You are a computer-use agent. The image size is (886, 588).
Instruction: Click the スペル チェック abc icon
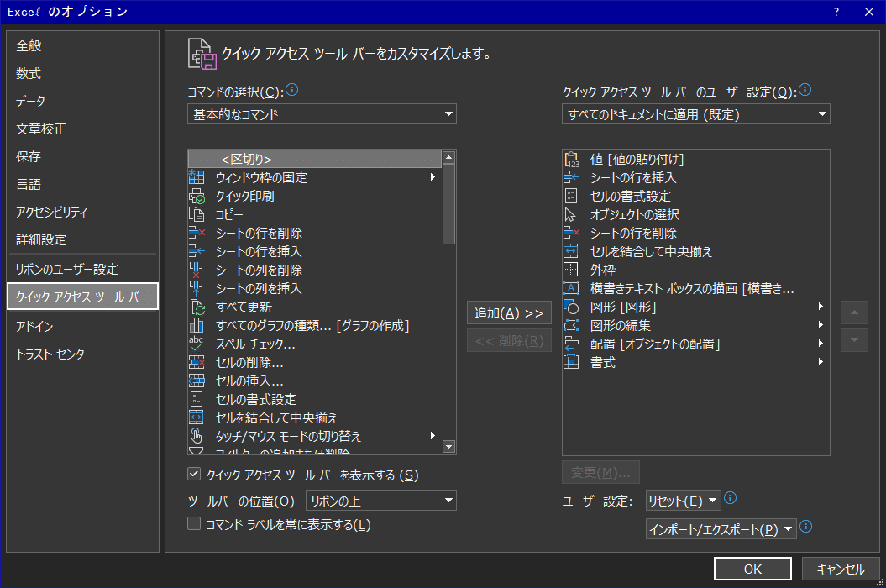tap(196, 344)
